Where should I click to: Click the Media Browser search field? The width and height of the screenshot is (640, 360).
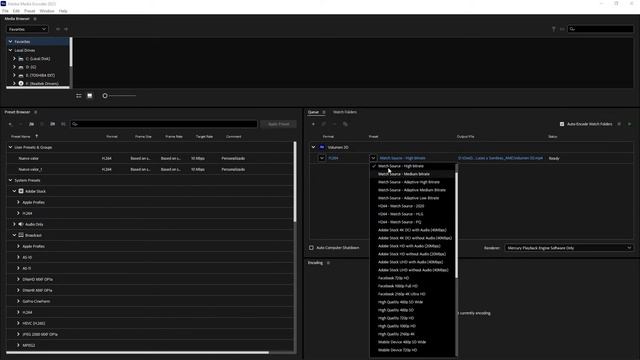tap(600, 29)
